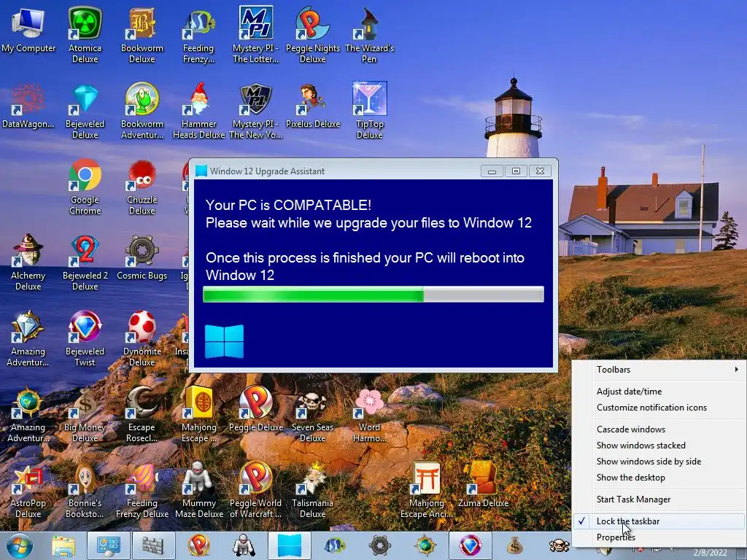Screen dimensions: 747x560
Task: Select the Cosmic Bugs gear taskbar icon
Action: pos(379,545)
